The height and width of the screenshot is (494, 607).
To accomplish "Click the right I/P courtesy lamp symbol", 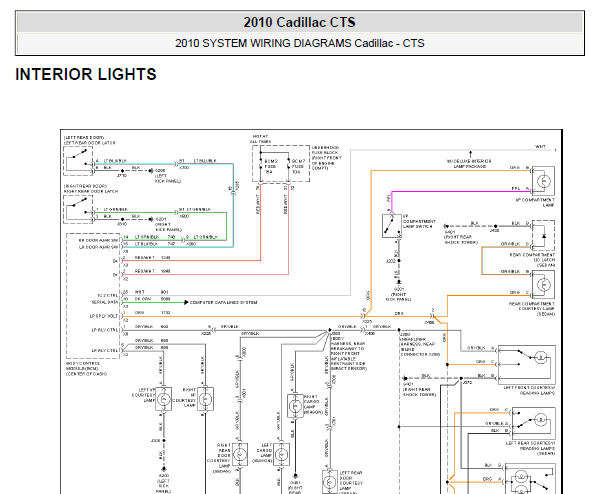I will coord(206,399).
